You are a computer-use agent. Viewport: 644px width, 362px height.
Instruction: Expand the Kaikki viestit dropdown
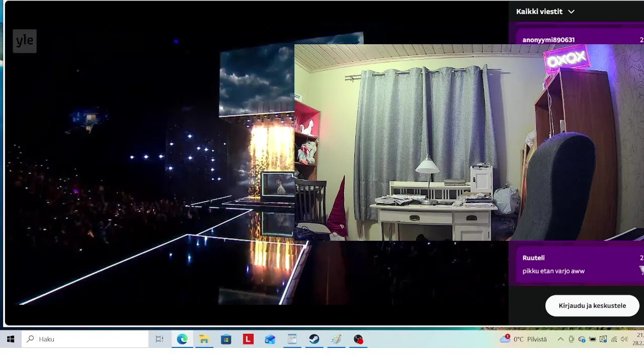(x=545, y=12)
